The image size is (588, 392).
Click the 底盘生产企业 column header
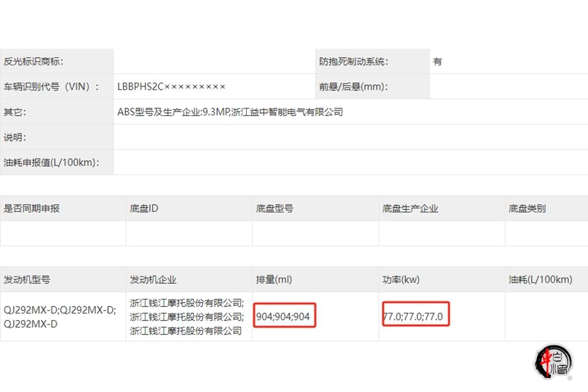[x=442, y=208]
